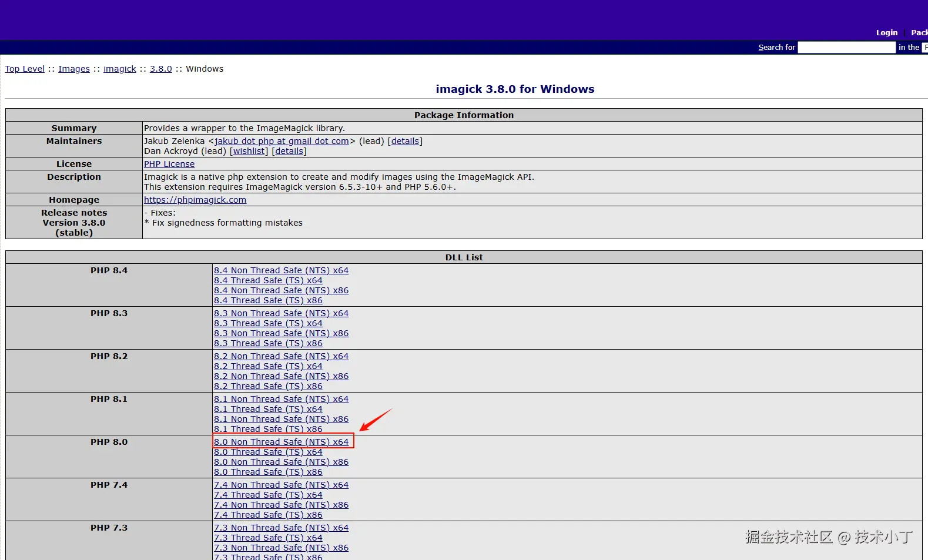The image size is (928, 560).
Task: Open Dan Ackroyd's wishlist link
Action: pyautogui.click(x=249, y=151)
